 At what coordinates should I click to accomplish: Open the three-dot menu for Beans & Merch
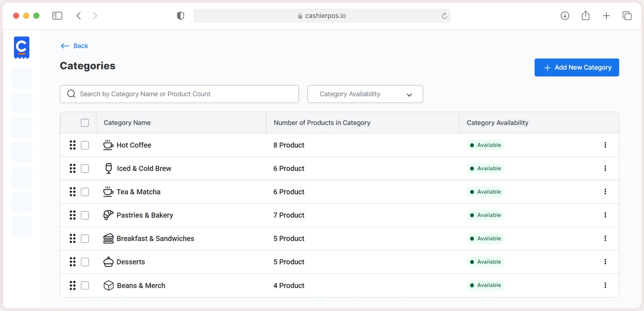tap(605, 285)
